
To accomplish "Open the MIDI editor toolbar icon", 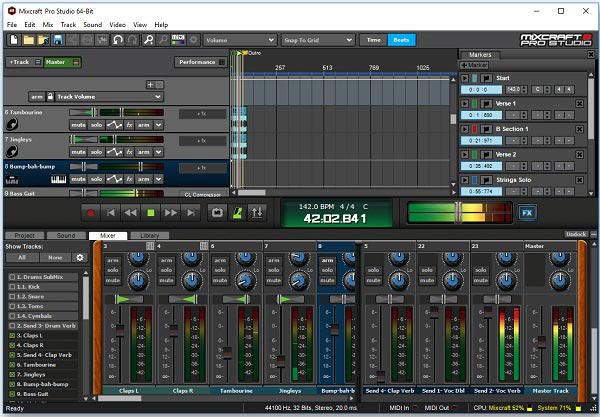I will pos(178,40).
